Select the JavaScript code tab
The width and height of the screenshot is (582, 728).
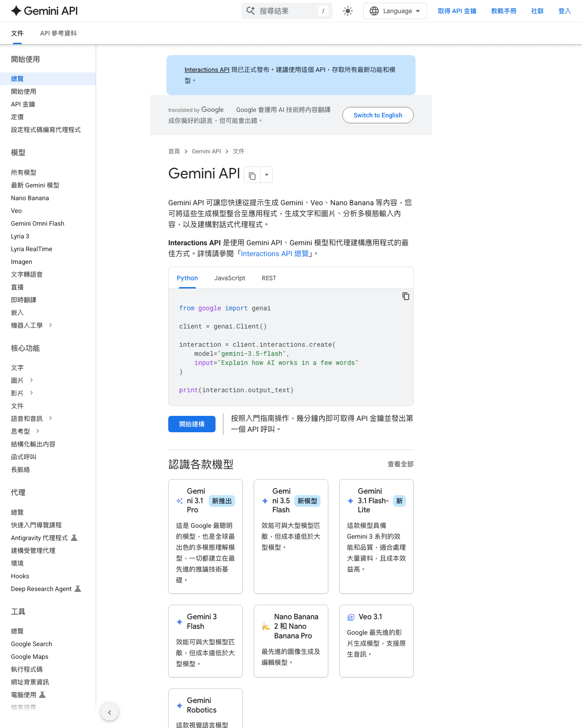[230, 278]
